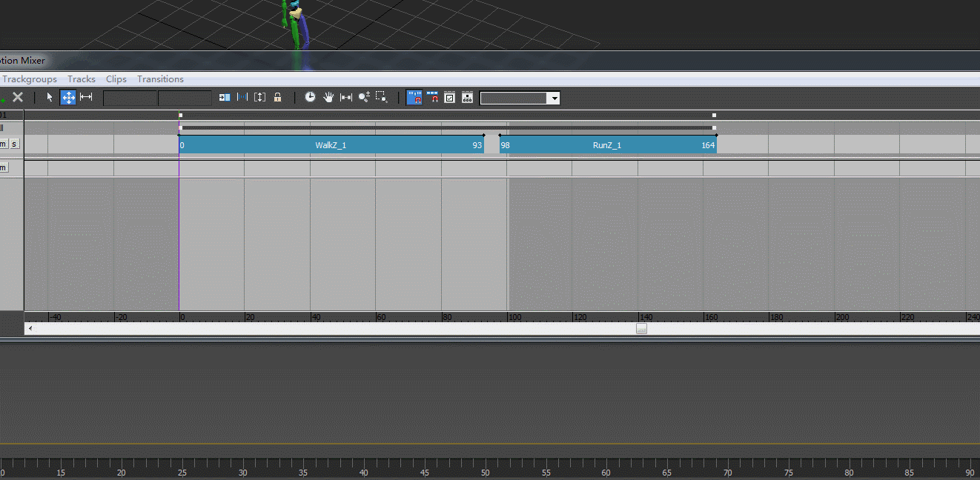Click the RunZ_1 clip end frame 164

pyautogui.click(x=708, y=145)
